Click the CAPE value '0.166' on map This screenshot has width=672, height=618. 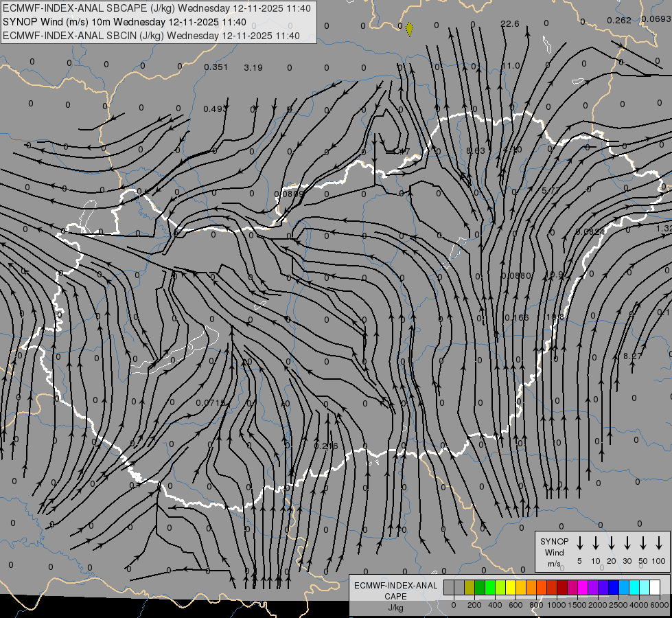[516, 318]
